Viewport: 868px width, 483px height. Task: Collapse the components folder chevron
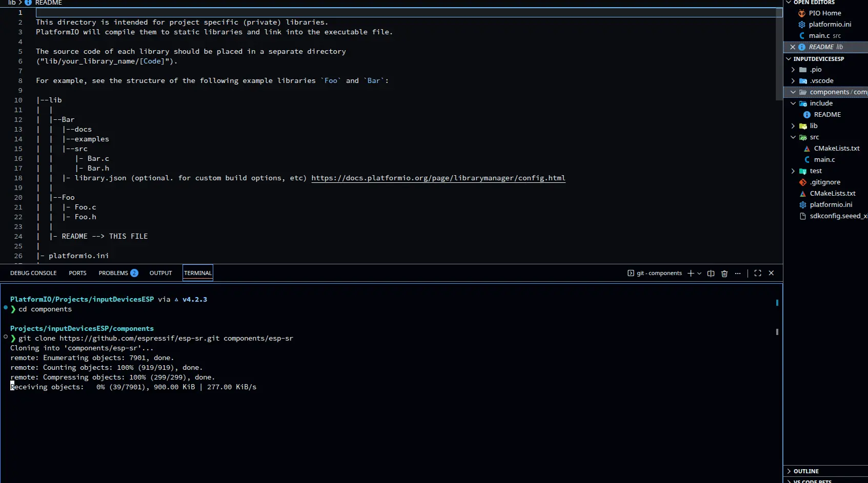pos(793,92)
